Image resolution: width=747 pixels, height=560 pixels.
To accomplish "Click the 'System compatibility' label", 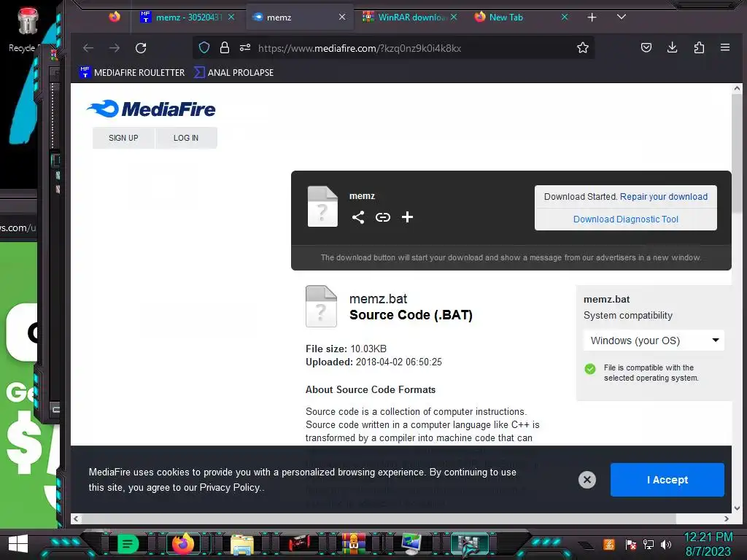I will click(628, 315).
